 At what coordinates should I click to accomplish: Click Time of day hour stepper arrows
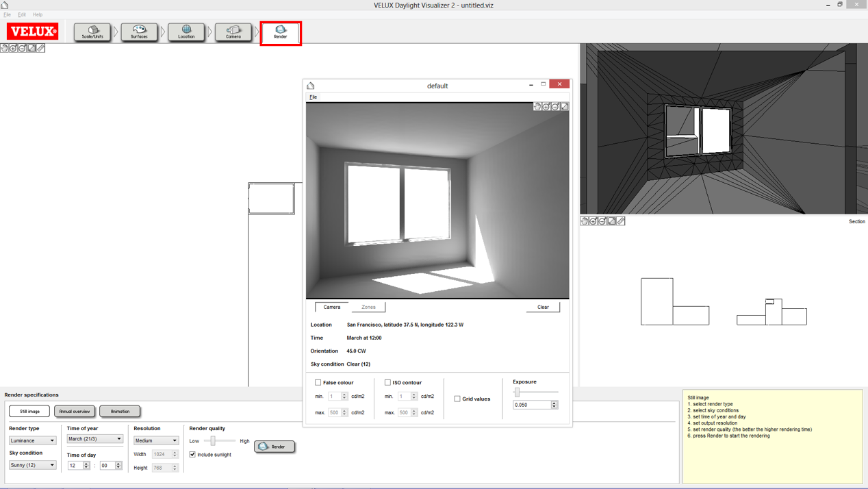tap(86, 466)
